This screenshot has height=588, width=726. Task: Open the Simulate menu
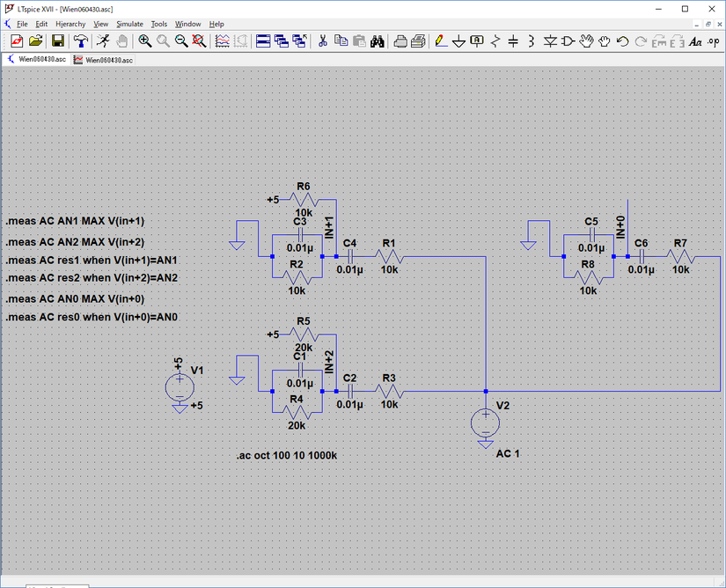(129, 24)
